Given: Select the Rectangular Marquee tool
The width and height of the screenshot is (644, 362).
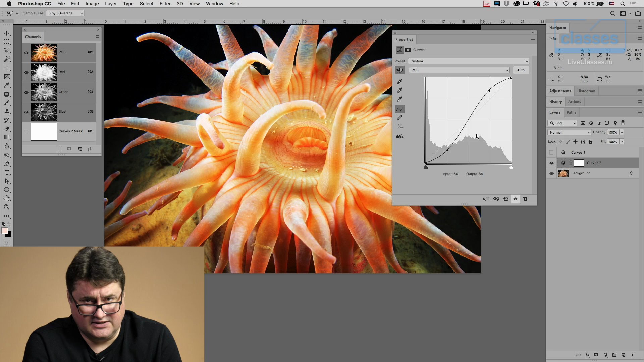Looking at the screenshot, I should pos(7,42).
